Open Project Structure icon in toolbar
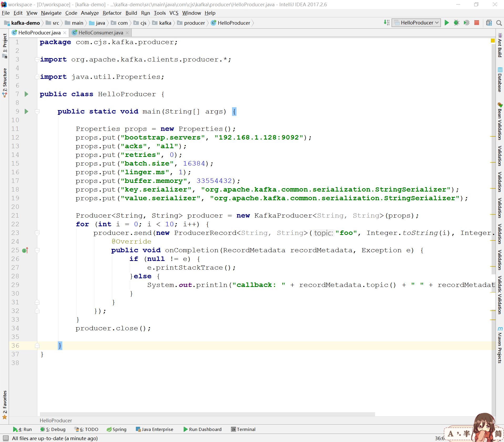This screenshot has width=504, height=442. (x=489, y=23)
